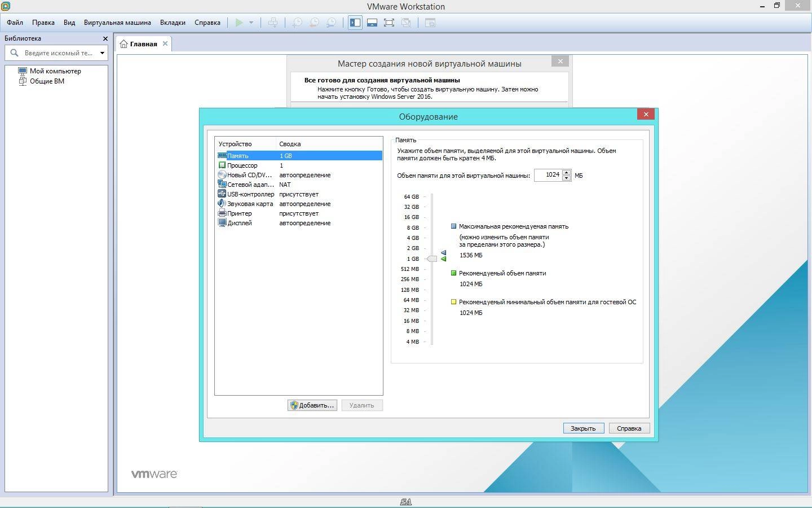Toggle the library sidebar view icon

(x=355, y=23)
